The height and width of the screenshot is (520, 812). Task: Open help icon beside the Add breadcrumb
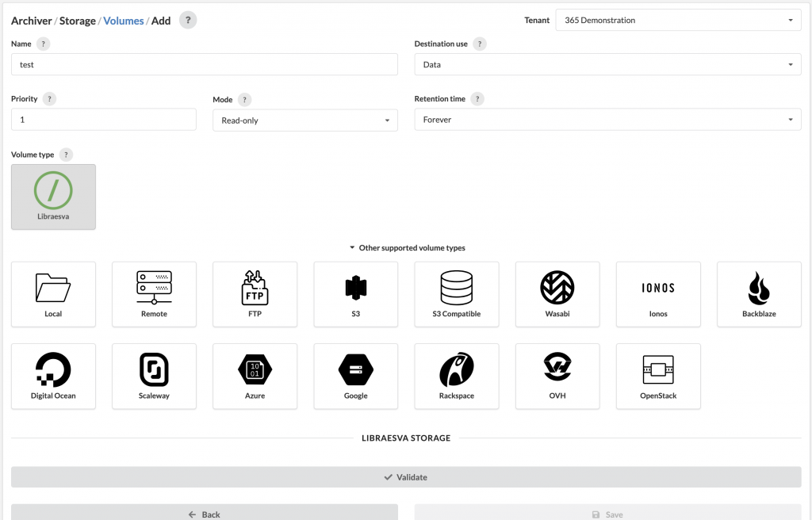188,20
